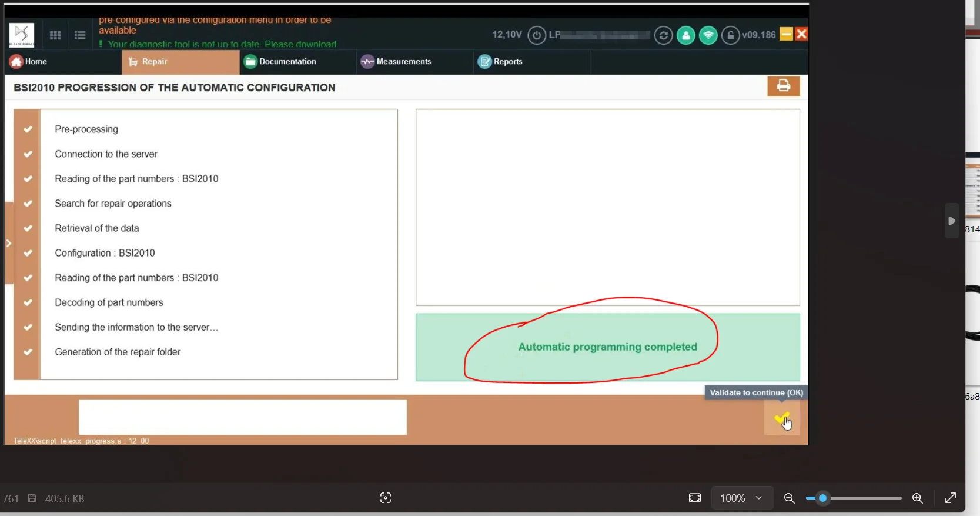The width and height of the screenshot is (980, 516).
Task: Open the list view icon
Action: coord(80,35)
